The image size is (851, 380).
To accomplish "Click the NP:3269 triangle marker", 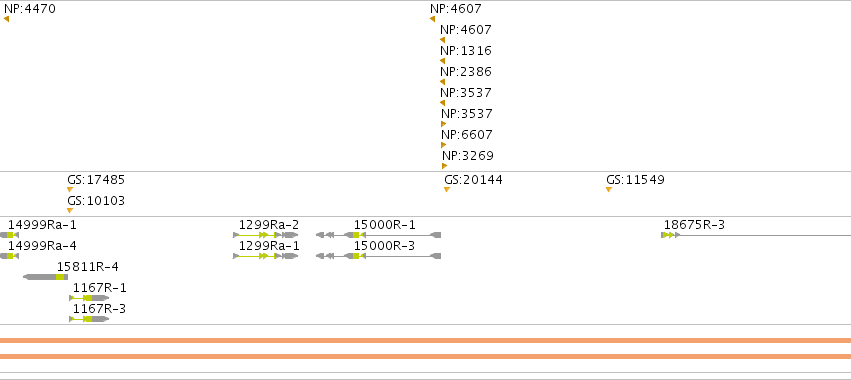I will pyautogui.click(x=444, y=166).
